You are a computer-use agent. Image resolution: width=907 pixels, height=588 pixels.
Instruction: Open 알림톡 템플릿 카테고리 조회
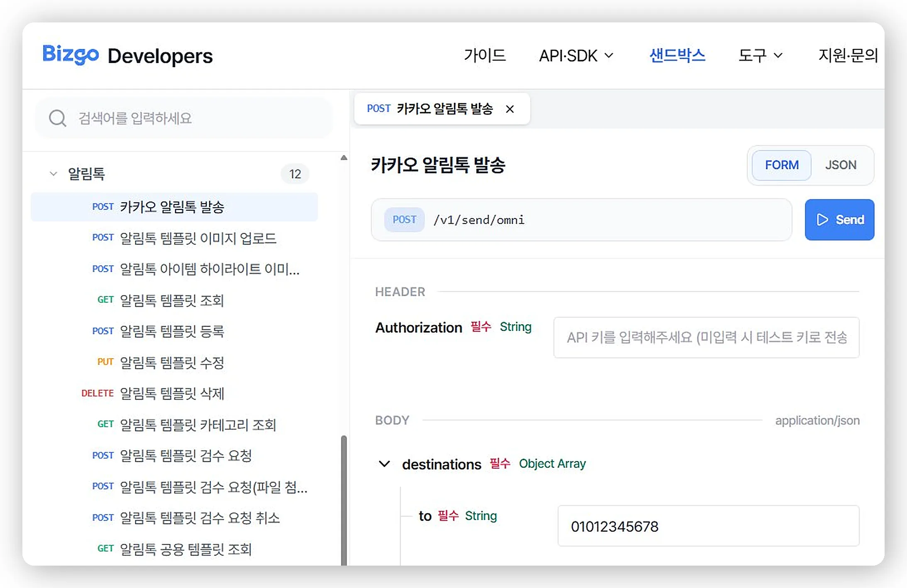pyautogui.click(x=174, y=425)
